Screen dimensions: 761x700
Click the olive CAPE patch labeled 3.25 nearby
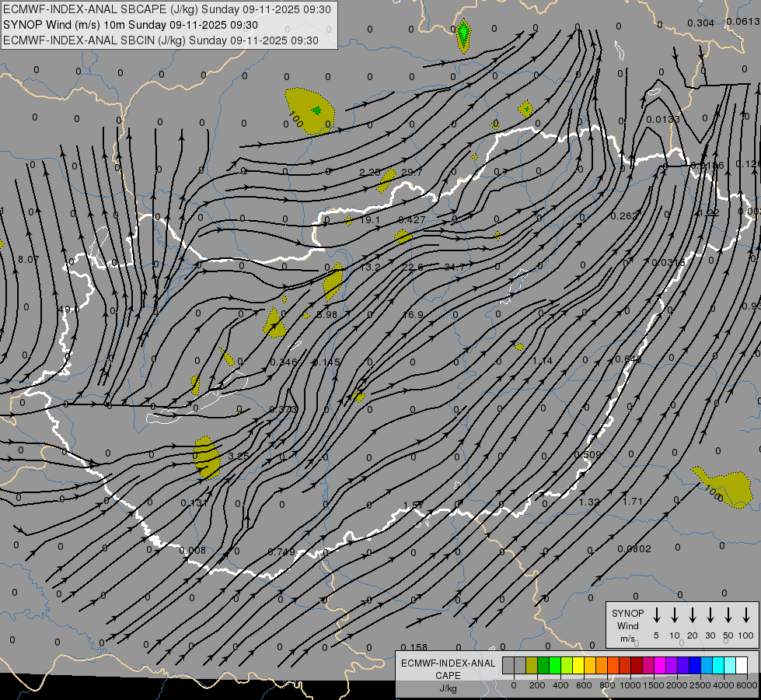[x=207, y=457]
